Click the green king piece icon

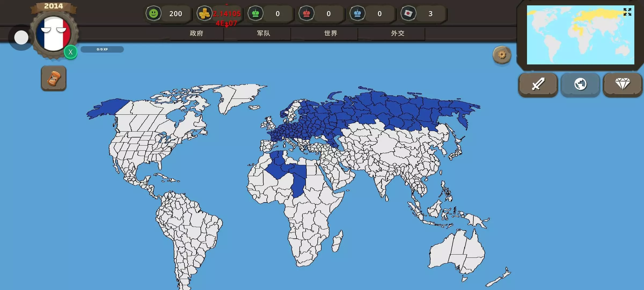(x=255, y=13)
